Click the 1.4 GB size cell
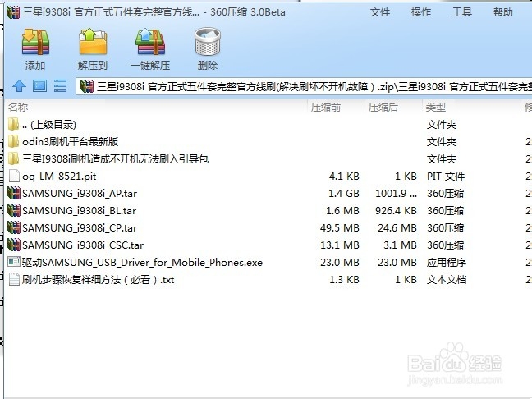Screen dimensions: 532x399 [x=344, y=194]
